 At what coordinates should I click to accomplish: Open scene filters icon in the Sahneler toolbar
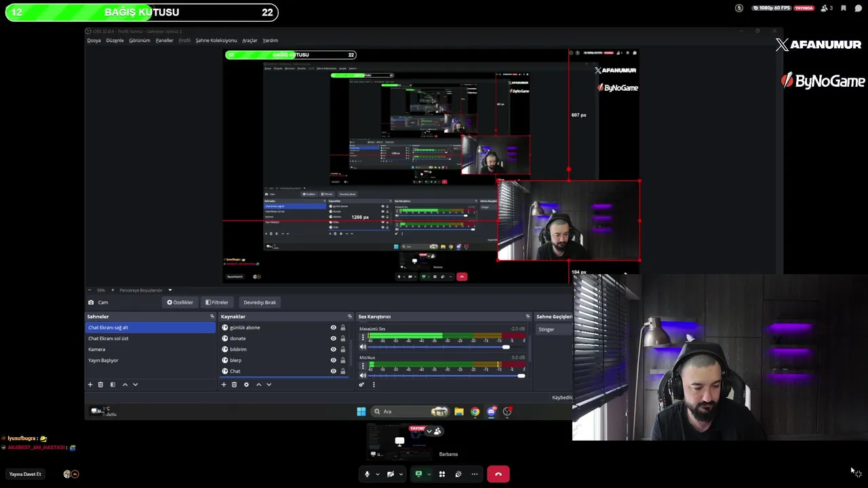click(x=113, y=384)
